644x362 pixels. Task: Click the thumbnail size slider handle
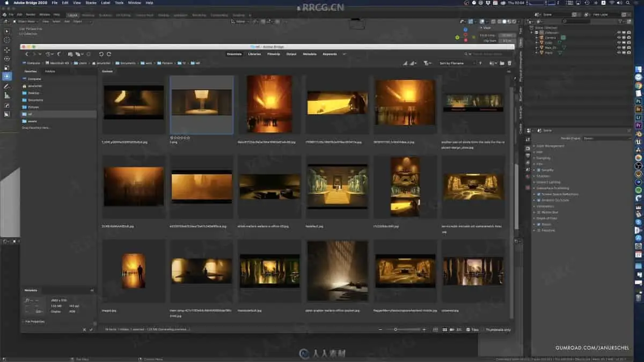point(396,329)
